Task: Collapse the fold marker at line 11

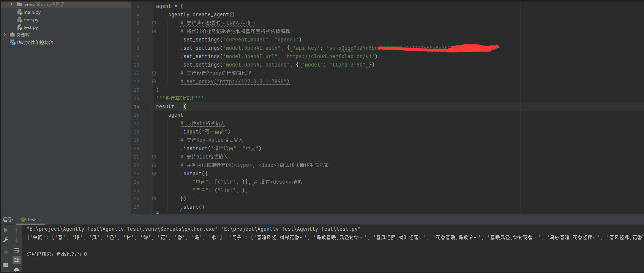Action: pyautogui.click(x=154, y=73)
